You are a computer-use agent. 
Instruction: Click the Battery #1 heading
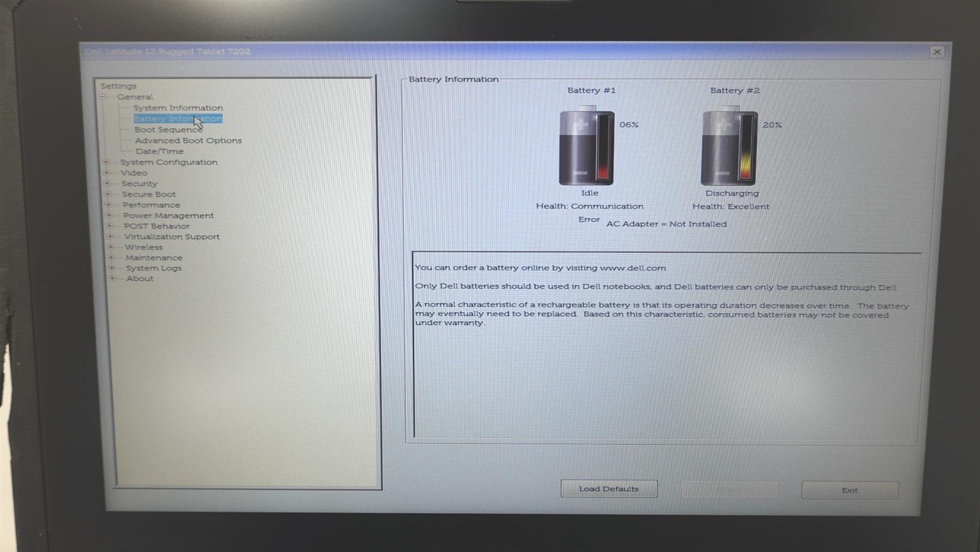[x=592, y=91]
